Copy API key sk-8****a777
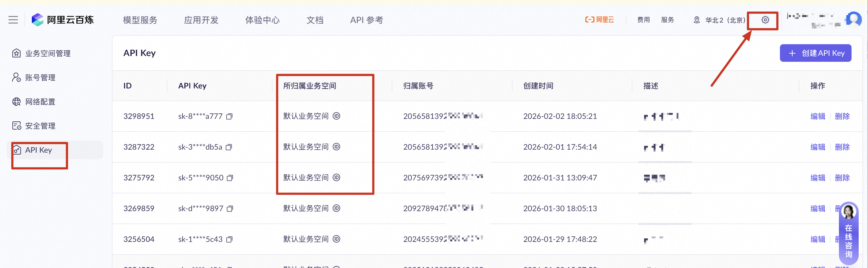This screenshot has width=868, height=268. (x=229, y=116)
